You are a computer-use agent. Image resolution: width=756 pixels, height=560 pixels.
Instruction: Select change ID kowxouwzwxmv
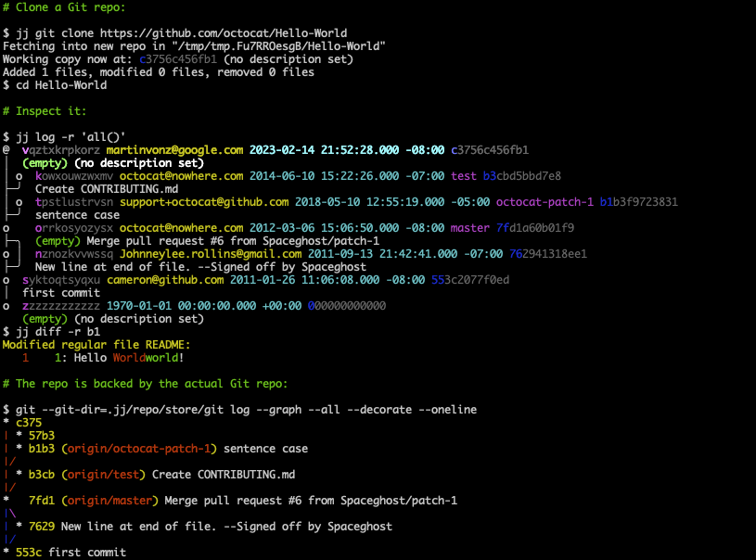(74, 176)
